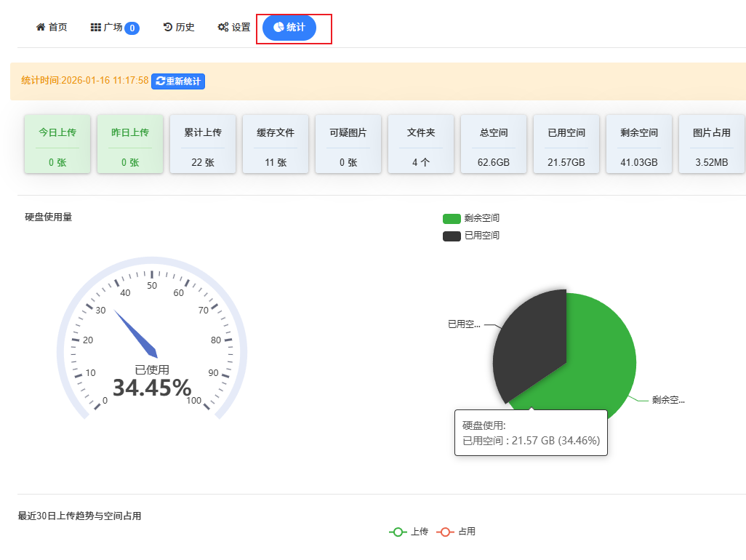Click the 硬盘使用量 heading
This screenshot has width=746, height=560.
(49, 217)
